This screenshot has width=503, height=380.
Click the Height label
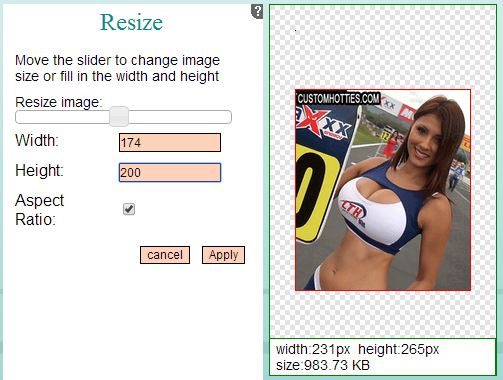coord(39,170)
